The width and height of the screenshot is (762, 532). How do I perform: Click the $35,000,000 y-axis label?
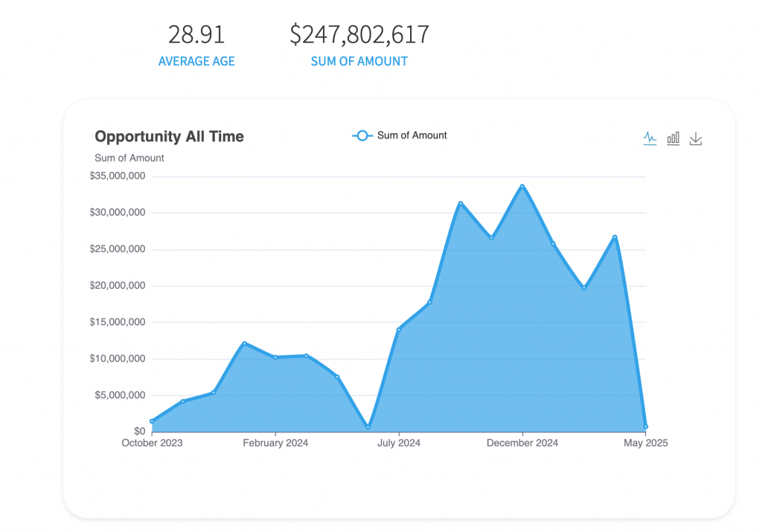coord(116,176)
